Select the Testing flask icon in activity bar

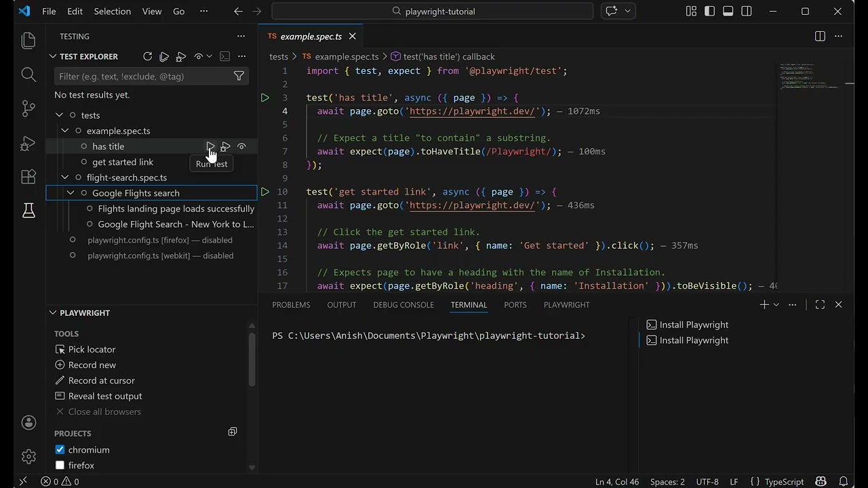point(28,211)
